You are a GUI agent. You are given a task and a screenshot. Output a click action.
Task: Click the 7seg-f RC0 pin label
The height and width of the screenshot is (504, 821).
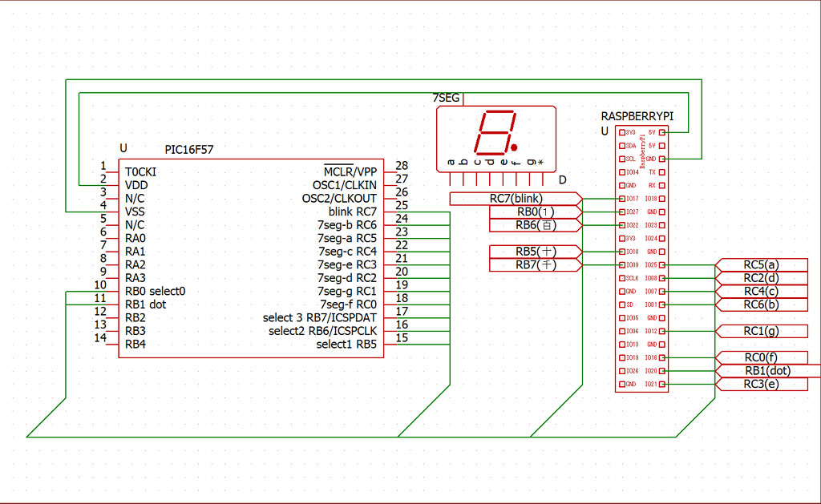pyautogui.click(x=348, y=304)
